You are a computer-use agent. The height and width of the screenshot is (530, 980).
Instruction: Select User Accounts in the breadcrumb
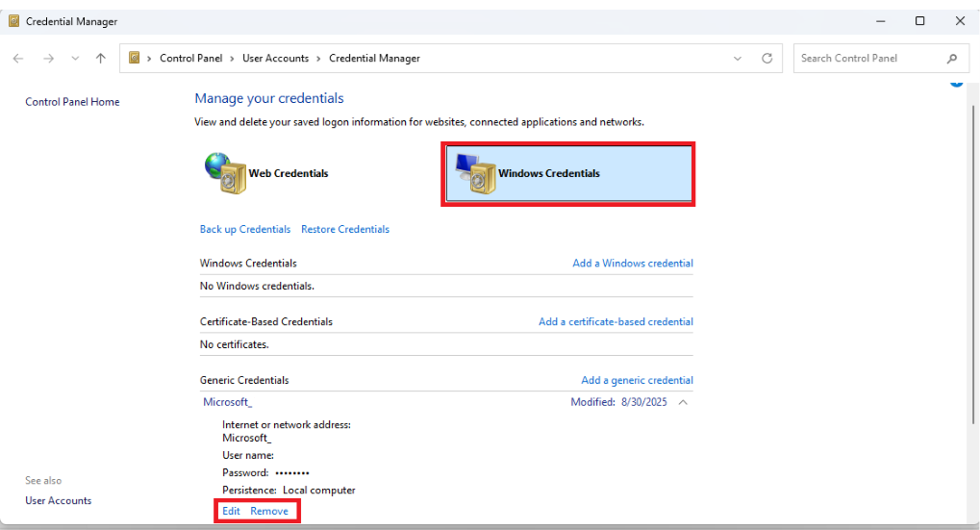[276, 58]
